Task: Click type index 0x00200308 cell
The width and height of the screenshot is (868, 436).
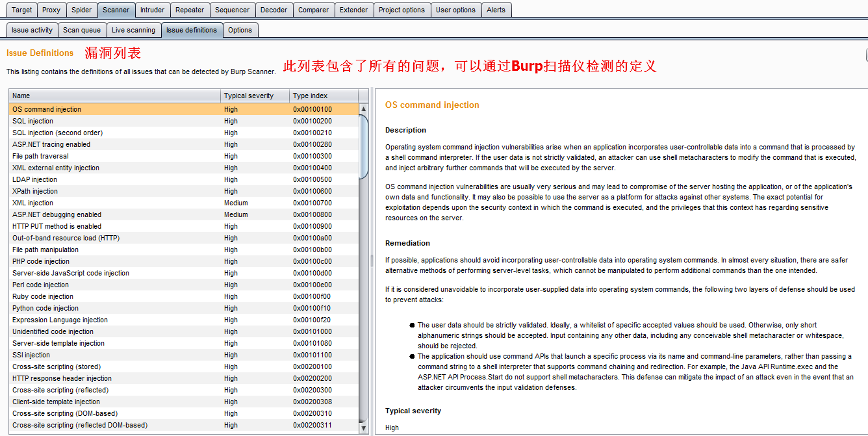Action: tap(324, 402)
